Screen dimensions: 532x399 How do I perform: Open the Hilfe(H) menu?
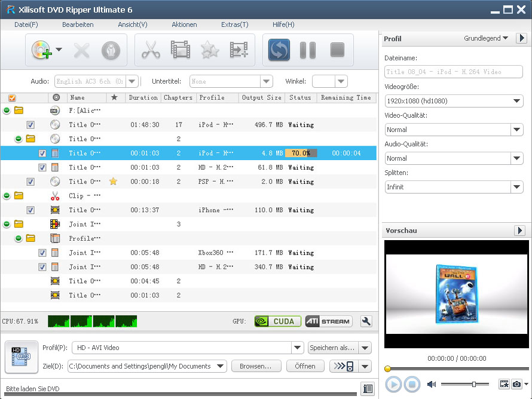283,24
